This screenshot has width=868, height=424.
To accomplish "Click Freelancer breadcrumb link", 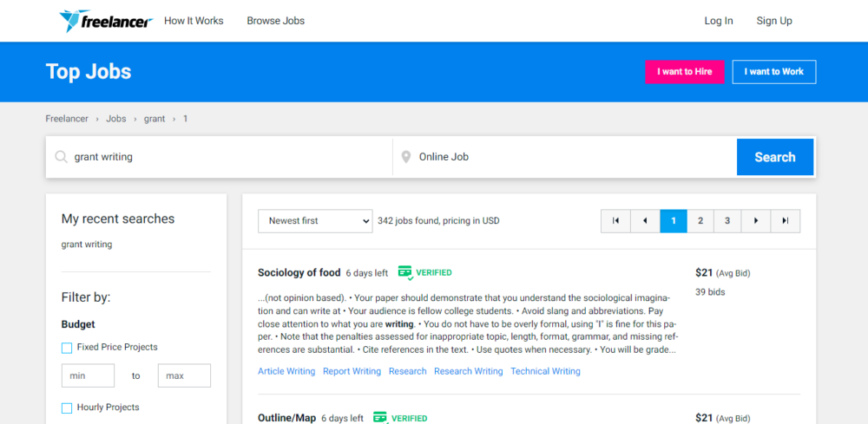I will point(67,119).
